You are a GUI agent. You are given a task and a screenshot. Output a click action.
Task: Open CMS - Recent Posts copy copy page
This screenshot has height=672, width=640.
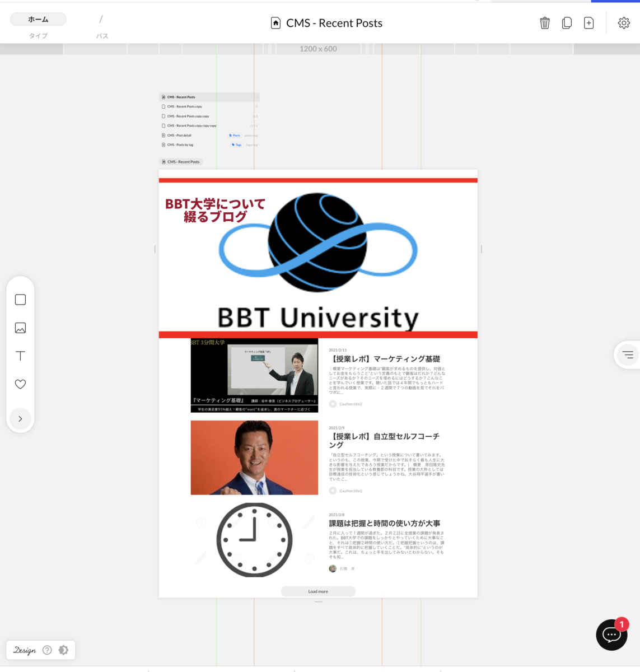[x=209, y=116]
